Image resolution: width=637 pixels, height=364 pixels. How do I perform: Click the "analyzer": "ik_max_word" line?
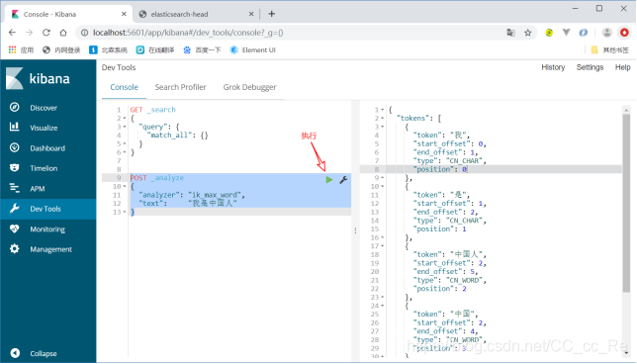pos(192,195)
